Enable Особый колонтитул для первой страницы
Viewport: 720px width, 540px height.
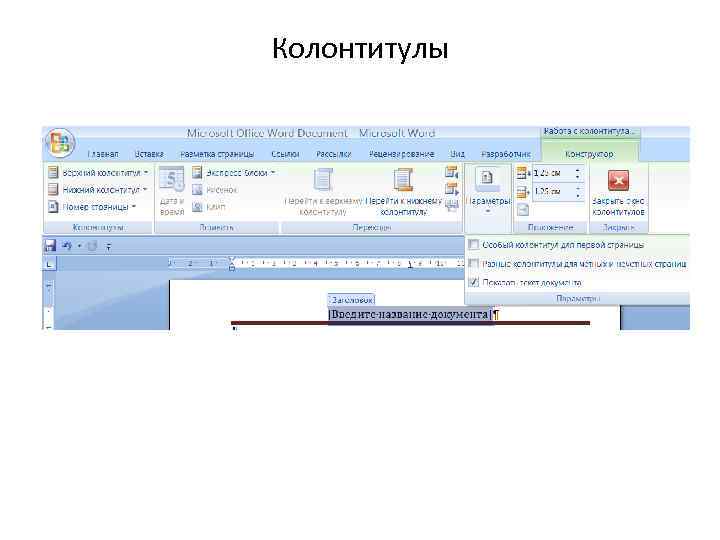pos(473,245)
